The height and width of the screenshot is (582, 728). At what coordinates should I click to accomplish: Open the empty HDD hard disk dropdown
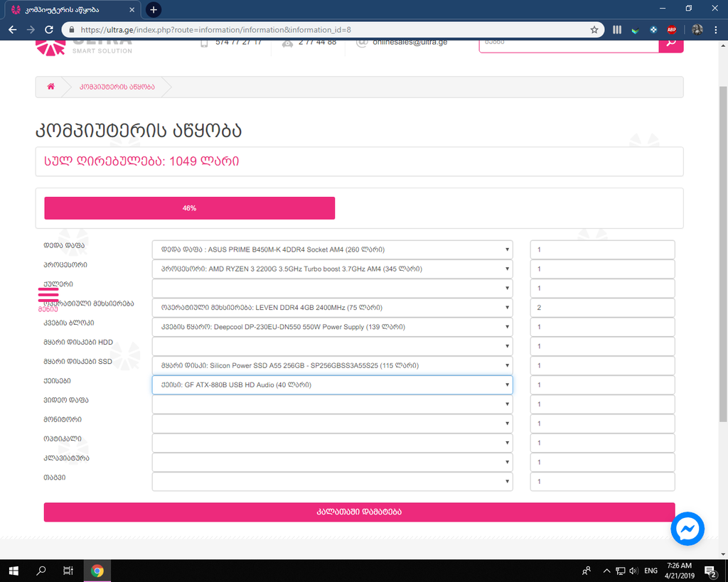[333, 346]
